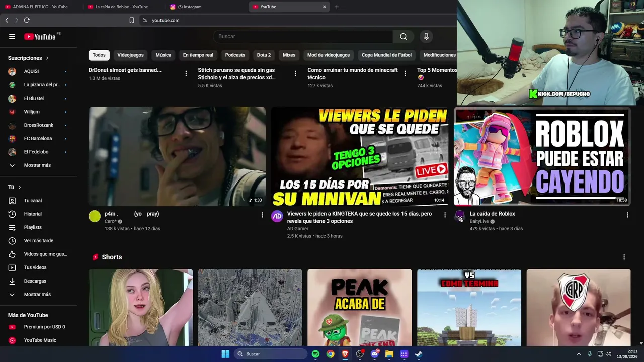Open more options for La caída de Roblox
This screenshot has height=362, width=644.
pyautogui.click(x=627, y=215)
